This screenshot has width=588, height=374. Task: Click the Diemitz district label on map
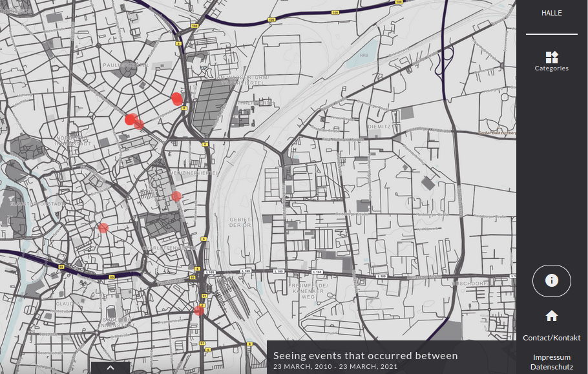[379, 127]
